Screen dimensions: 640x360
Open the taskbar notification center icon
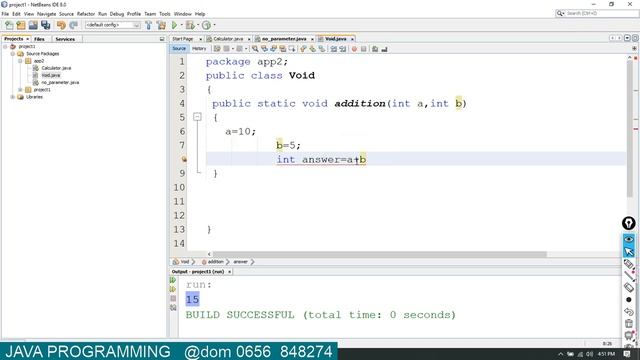pos(627,354)
